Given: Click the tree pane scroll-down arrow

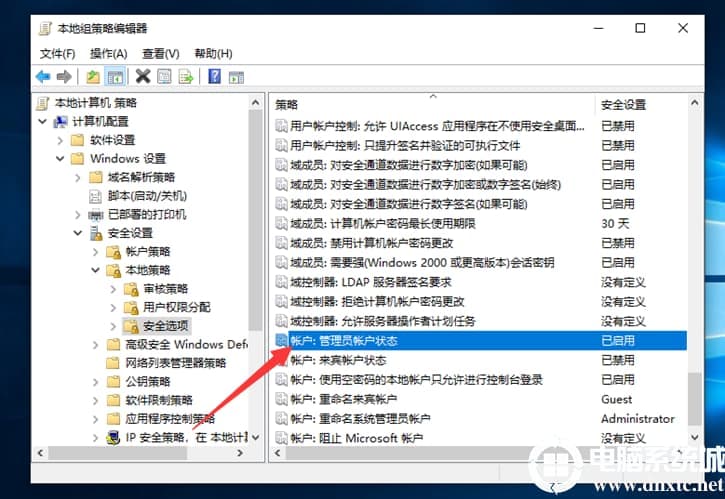Looking at the screenshot, I should pyautogui.click(x=255, y=437).
